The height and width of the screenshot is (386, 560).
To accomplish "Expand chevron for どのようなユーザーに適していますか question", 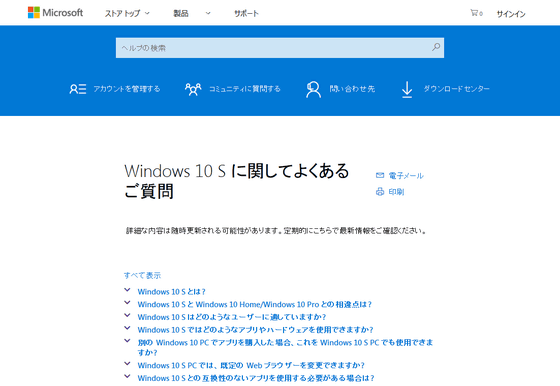I will [127, 315].
